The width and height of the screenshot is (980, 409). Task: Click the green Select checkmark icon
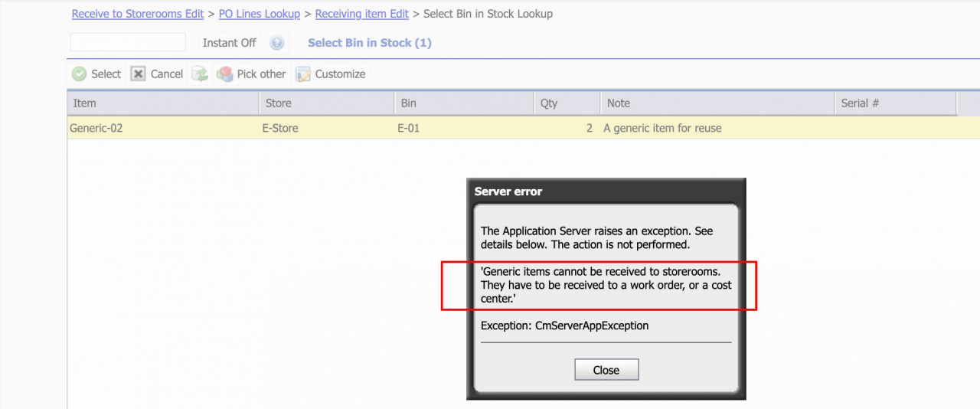click(79, 74)
